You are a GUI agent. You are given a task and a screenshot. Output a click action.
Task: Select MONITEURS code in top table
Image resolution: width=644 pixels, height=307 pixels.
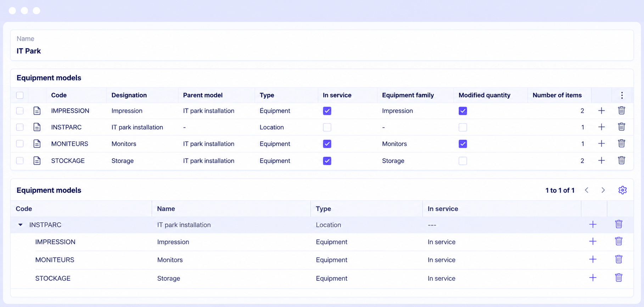coord(69,144)
